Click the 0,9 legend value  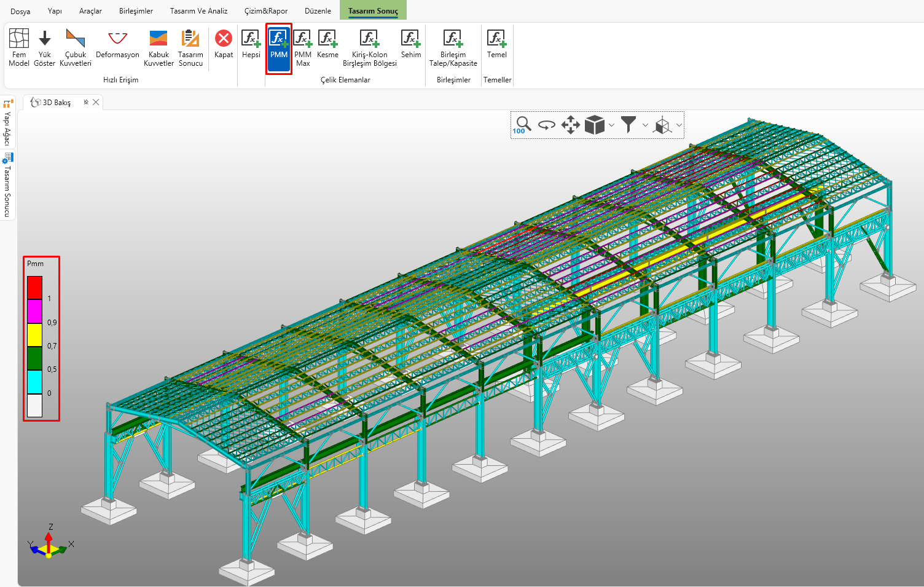coord(52,323)
